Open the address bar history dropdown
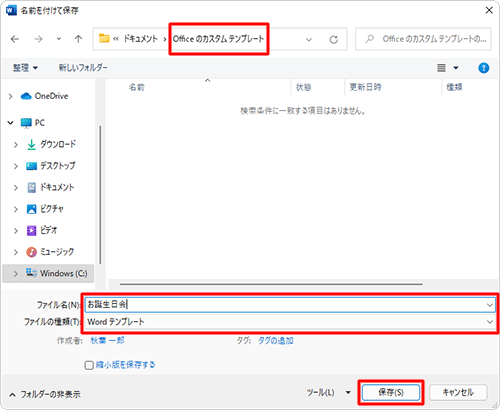The width and height of the screenshot is (500, 410). click(309, 40)
